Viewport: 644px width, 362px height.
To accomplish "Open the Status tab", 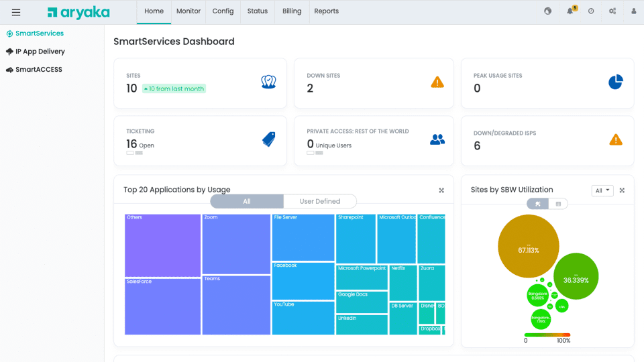I will coord(258,11).
